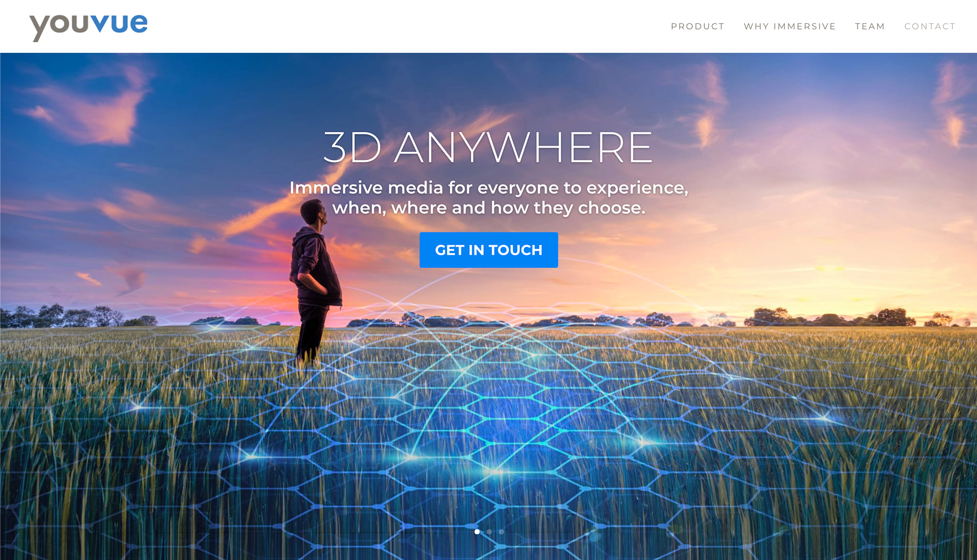
Task: Click the word IMMERSIVE in the navigation
Action: click(x=804, y=26)
